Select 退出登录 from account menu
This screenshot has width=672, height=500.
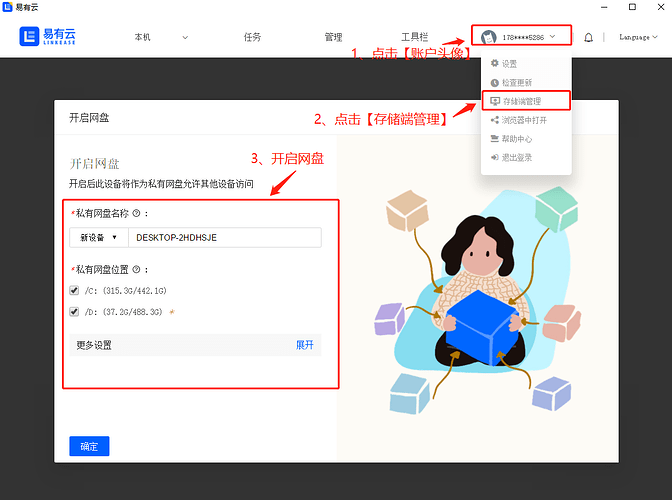517,157
